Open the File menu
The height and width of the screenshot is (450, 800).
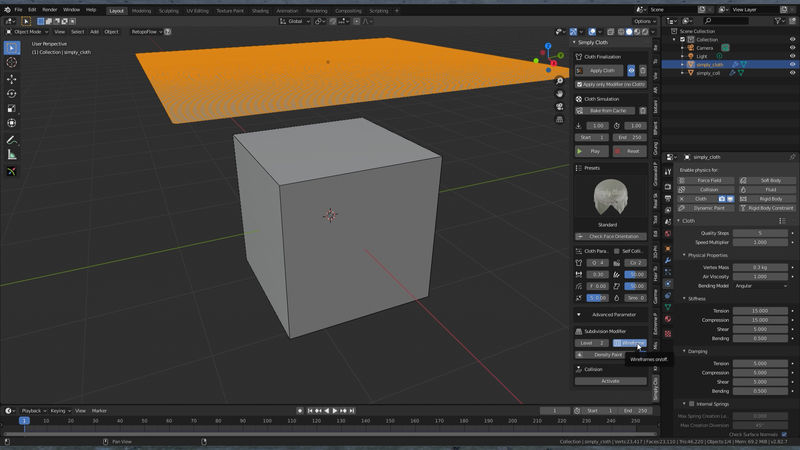click(18, 10)
